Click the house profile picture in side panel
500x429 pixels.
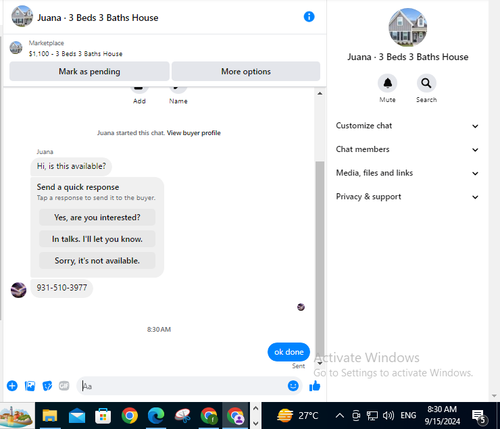(x=407, y=27)
